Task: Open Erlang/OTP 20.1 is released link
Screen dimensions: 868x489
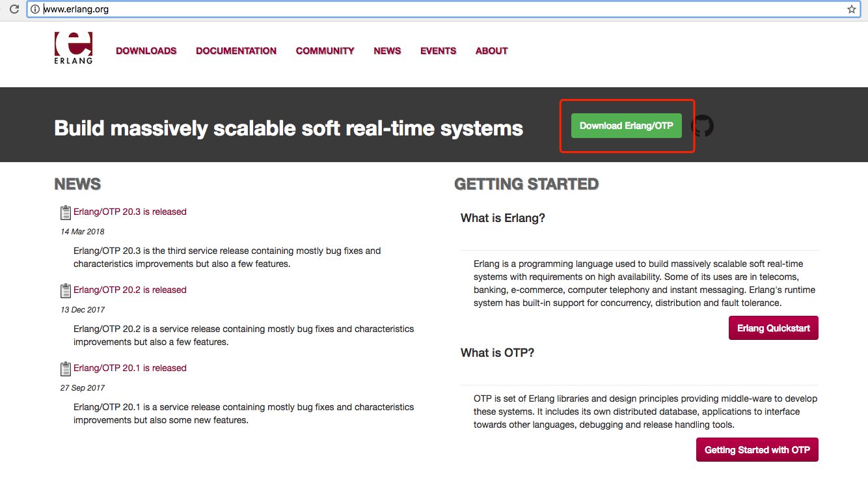Action: pos(130,368)
